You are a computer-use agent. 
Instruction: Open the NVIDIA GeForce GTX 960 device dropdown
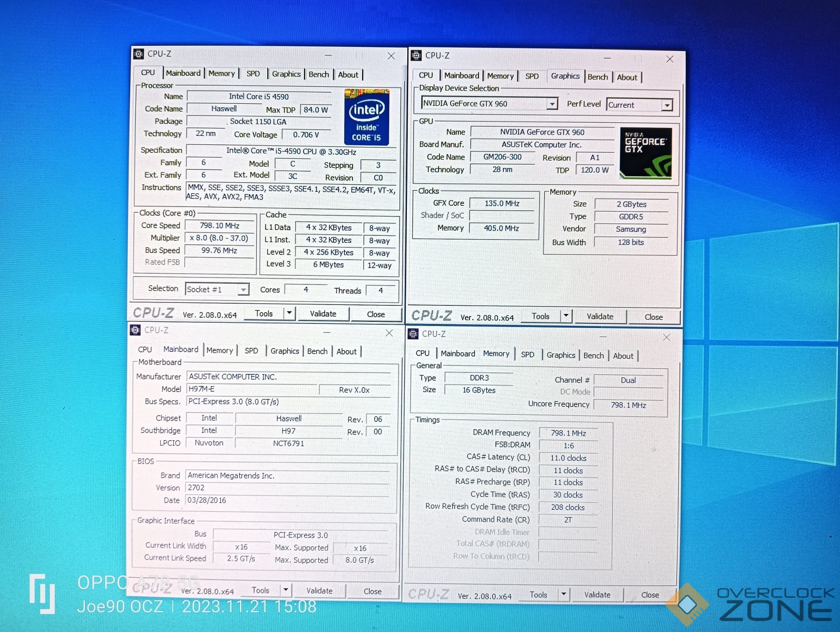pos(552,104)
